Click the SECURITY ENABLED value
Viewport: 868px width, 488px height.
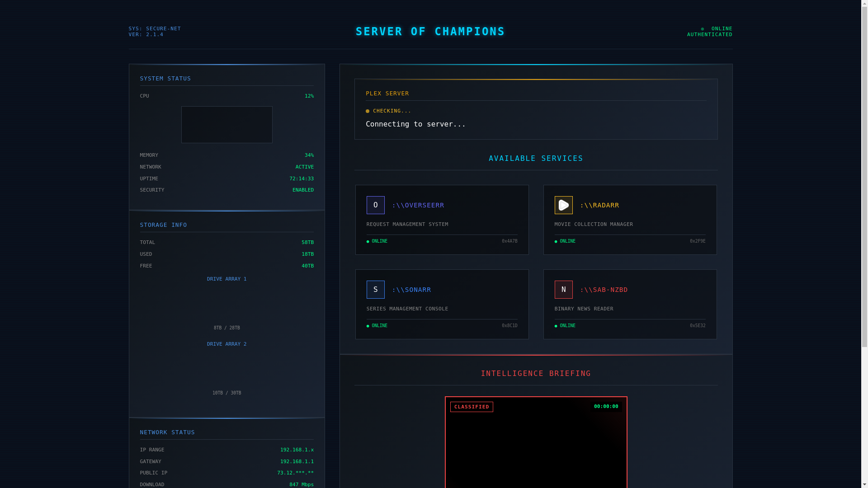[x=303, y=190]
